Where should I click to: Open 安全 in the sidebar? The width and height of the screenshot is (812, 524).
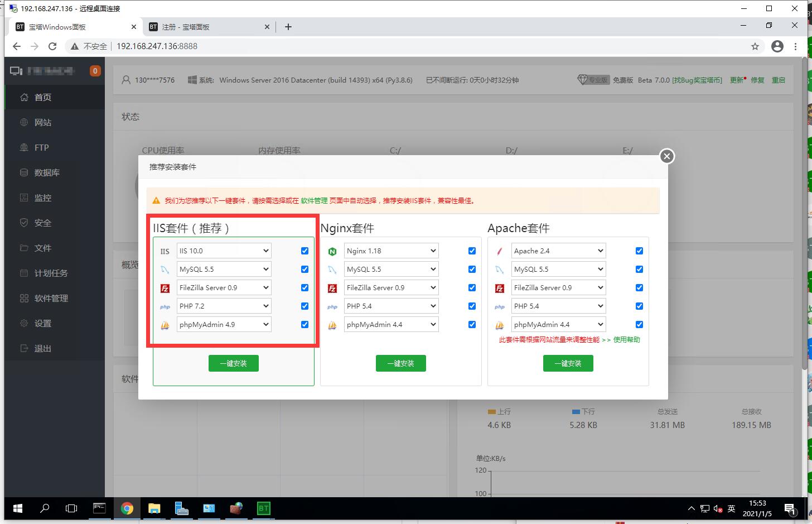(55, 223)
